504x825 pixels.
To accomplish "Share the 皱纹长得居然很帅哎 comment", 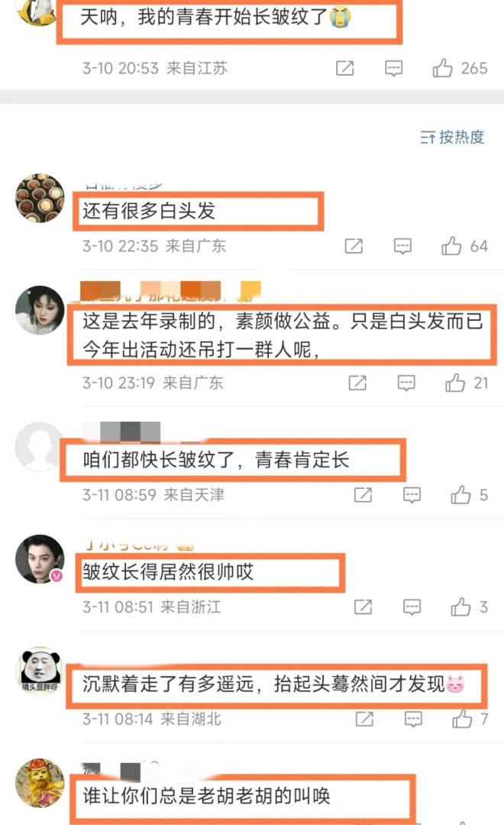I will tap(363, 607).
